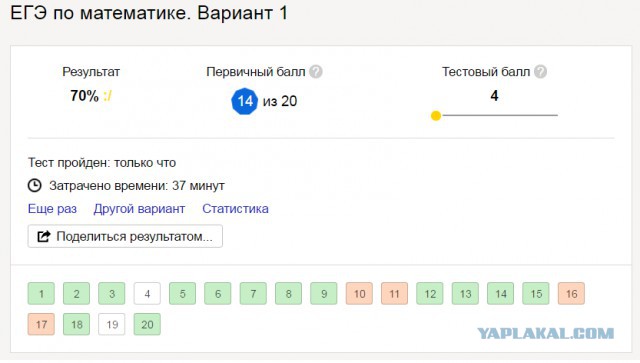
Task: Click the Тестовый балл value 4
Action: tap(494, 96)
